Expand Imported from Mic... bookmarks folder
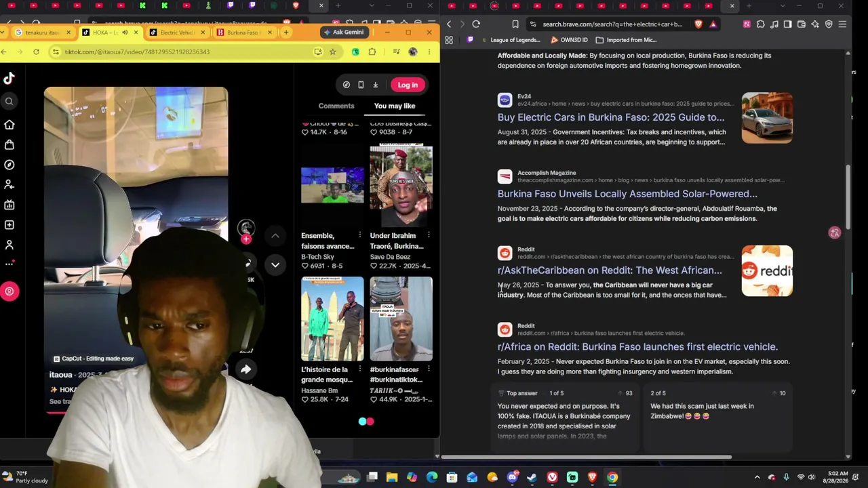Image resolution: width=868 pixels, height=488 pixels. pos(626,40)
